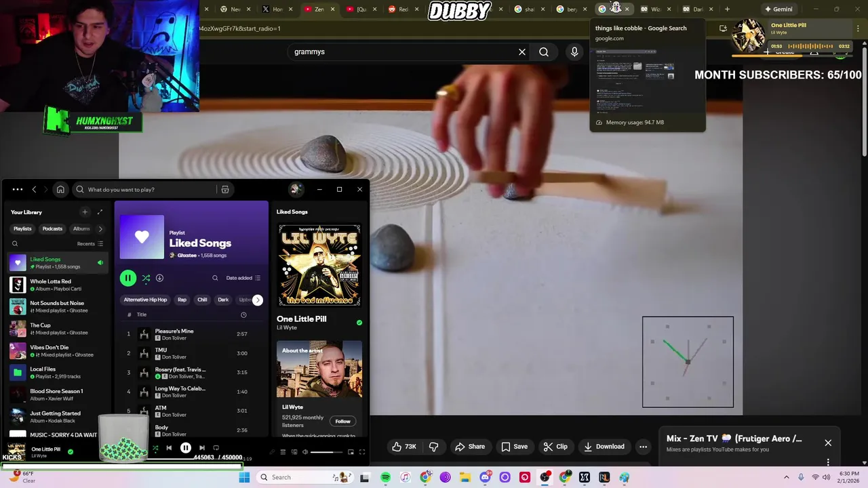Click YouTube voice search microphone
Viewport: 868px width, 488px height.
point(574,52)
